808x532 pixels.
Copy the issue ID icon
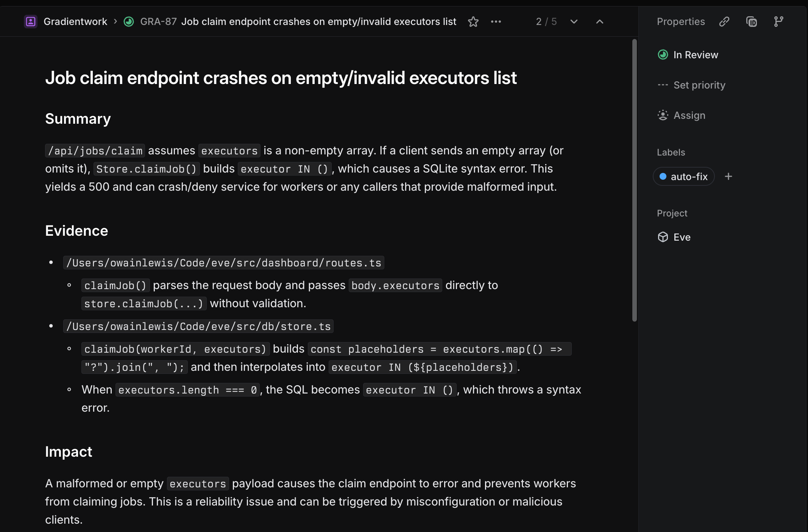click(751, 22)
